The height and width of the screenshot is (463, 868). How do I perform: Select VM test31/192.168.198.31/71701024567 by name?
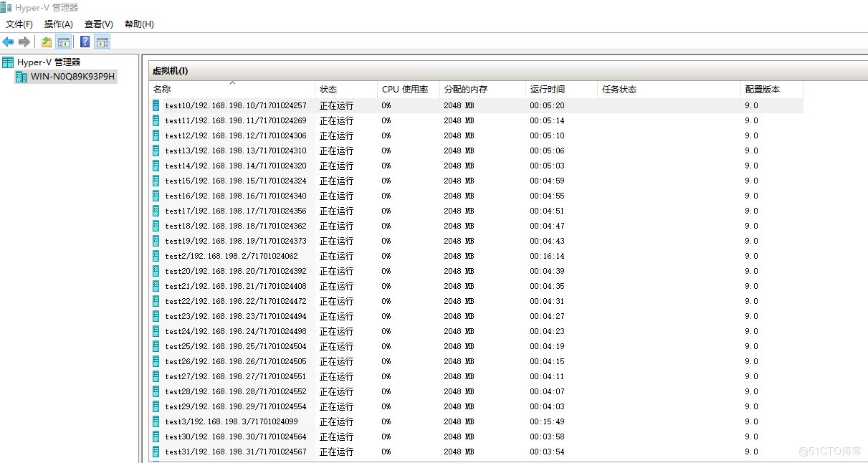pyautogui.click(x=236, y=452)
